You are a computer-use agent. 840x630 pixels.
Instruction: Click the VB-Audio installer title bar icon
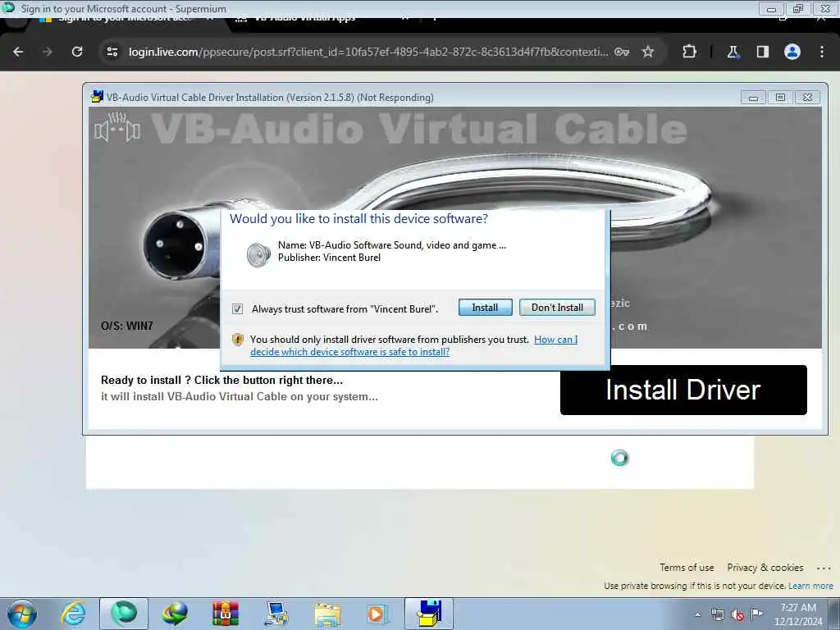97,97
